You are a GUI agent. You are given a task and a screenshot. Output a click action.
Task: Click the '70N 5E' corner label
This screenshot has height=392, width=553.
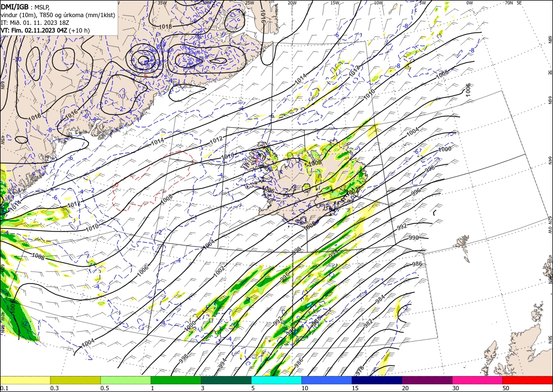pyautogui.click(x=513, y=3)
